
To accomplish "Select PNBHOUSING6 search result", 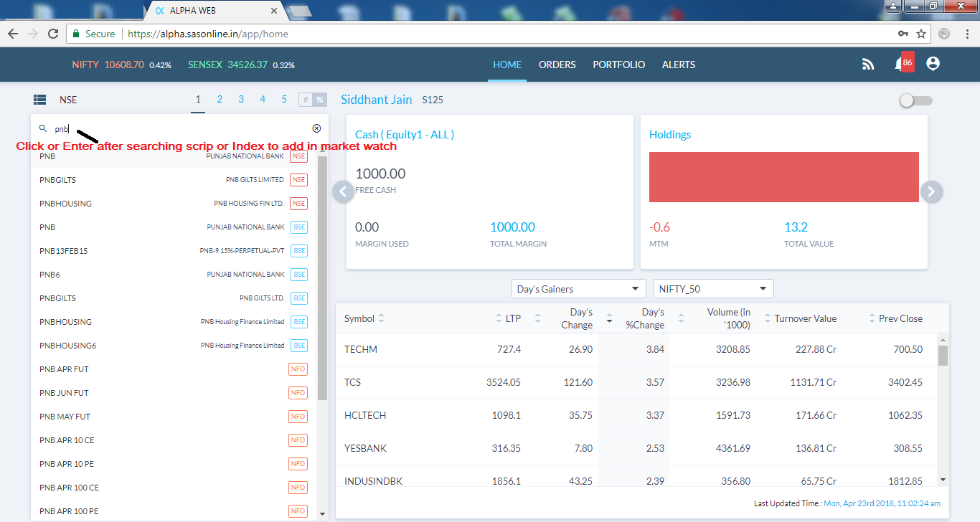I will [174, 345].
